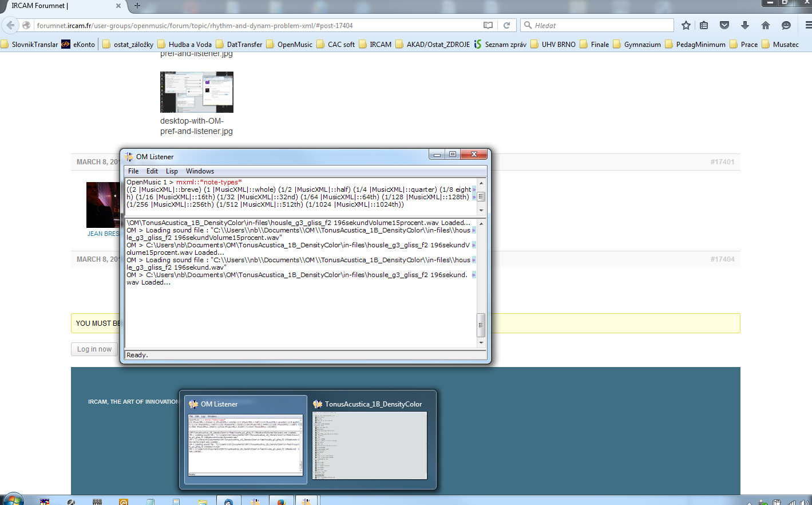Click the Log in now button
The height and width of the screenshot is (505, 812).
[x=94, y=349]
